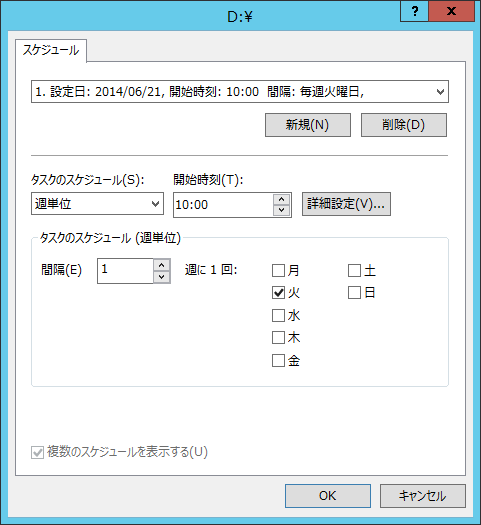This screenshot has height=525, width=481.
Task: Increase start time with up spinner arrow
Action: (282, 200)
